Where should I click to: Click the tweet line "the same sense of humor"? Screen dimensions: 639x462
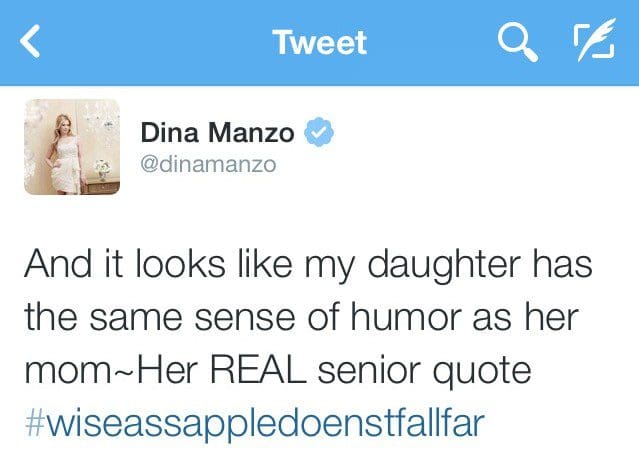[302, 318]
